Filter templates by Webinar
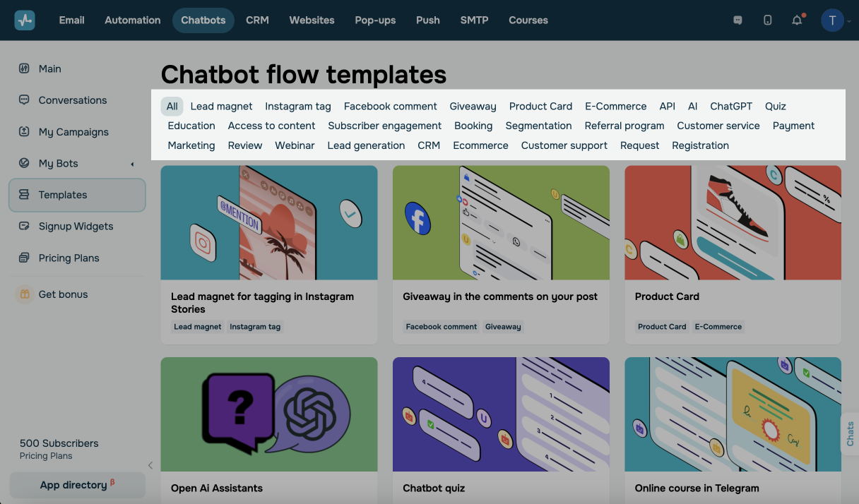Screen dimensions: 859x504 (x=295, y=145)
